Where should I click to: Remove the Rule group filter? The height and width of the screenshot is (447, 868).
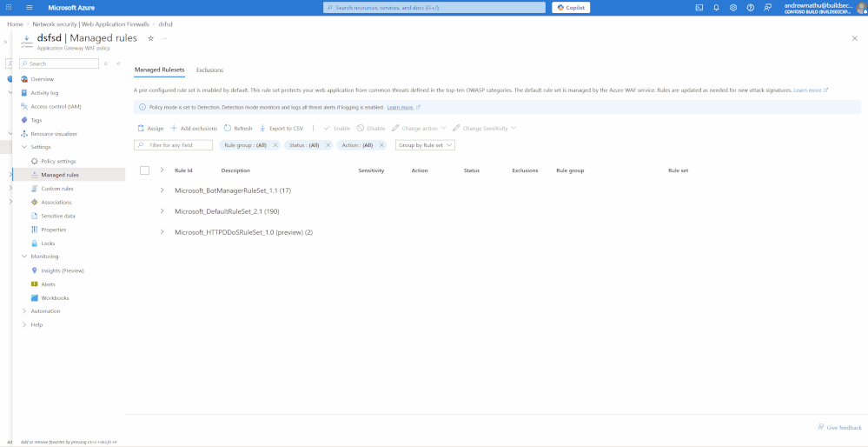point(275,145)
